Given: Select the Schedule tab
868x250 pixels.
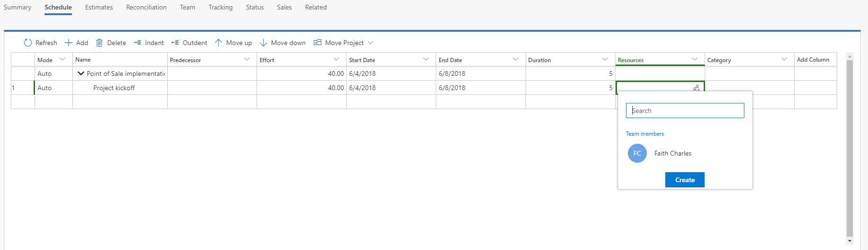Looking at the screenshot, I should tap(58, 7).
